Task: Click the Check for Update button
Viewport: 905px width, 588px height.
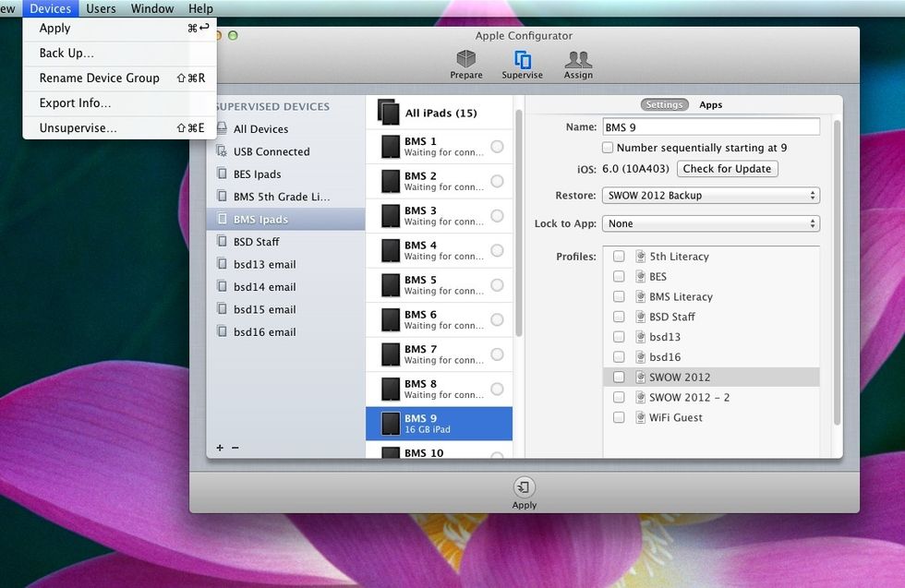Action: click(727, 169)
